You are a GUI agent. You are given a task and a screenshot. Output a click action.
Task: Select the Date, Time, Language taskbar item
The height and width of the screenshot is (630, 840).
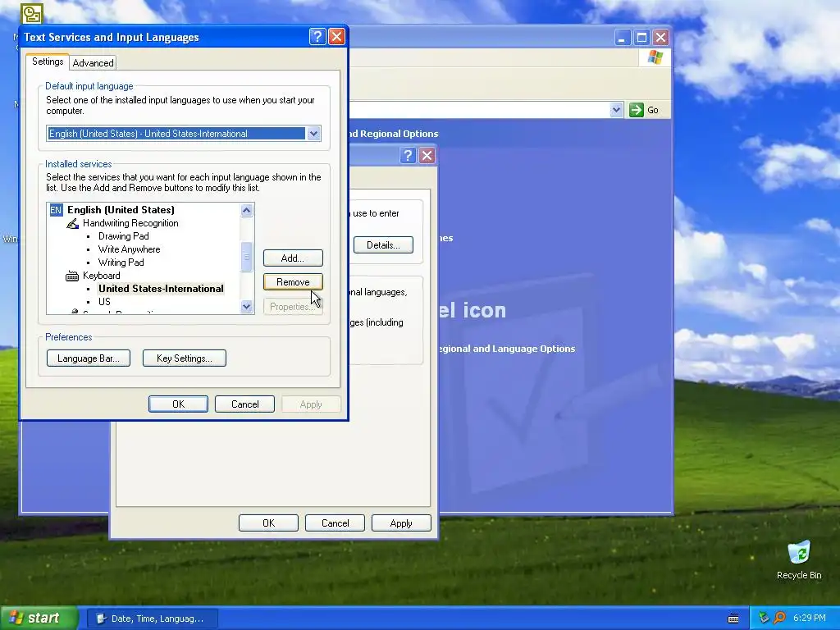point(152,619)
